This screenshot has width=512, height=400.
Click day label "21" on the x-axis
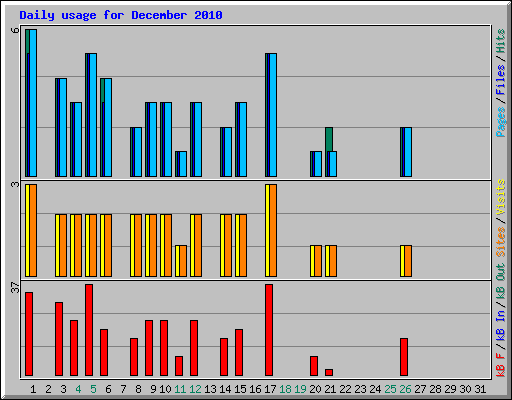coord(330,389)
